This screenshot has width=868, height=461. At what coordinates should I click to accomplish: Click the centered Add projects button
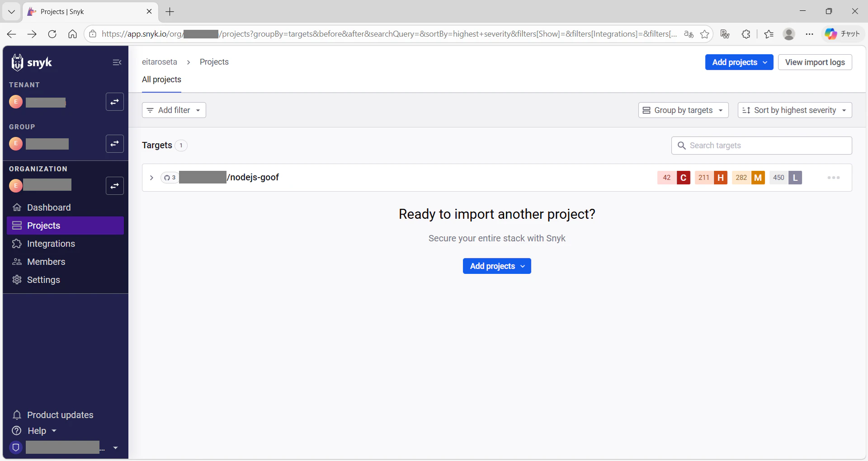(x=497, y=266)
